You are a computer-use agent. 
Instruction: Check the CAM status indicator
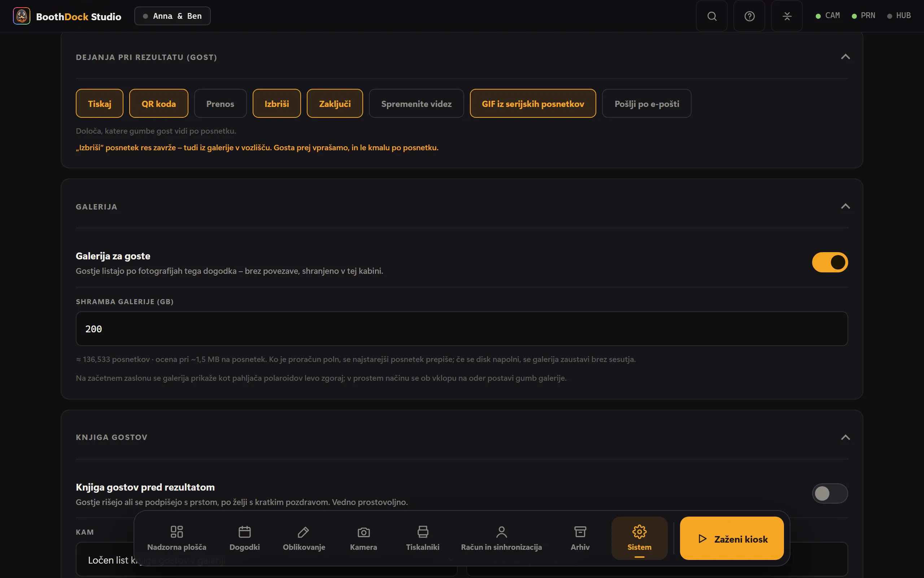point(828,16)
